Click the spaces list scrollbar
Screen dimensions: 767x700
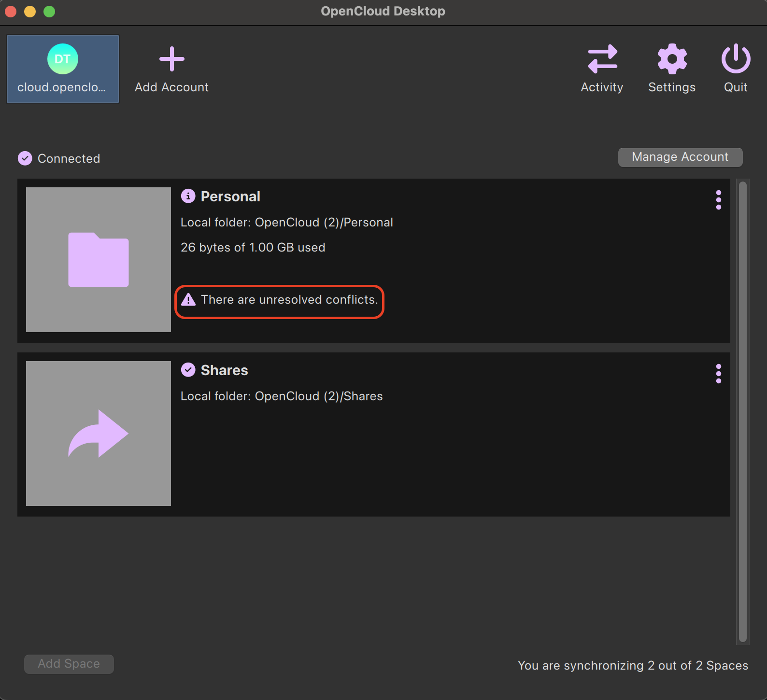(743, 412)
